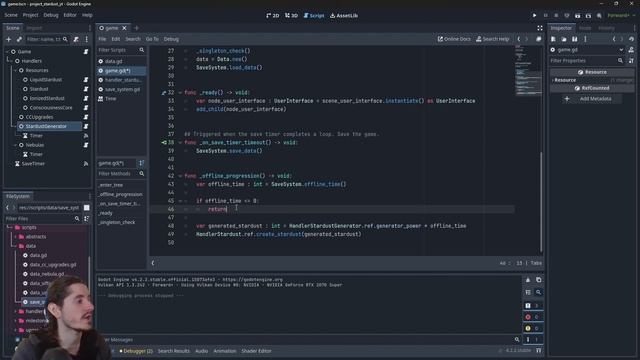Select save_system.gd in script list
This screenshot has width=640, height=360.
click(122, 89)
